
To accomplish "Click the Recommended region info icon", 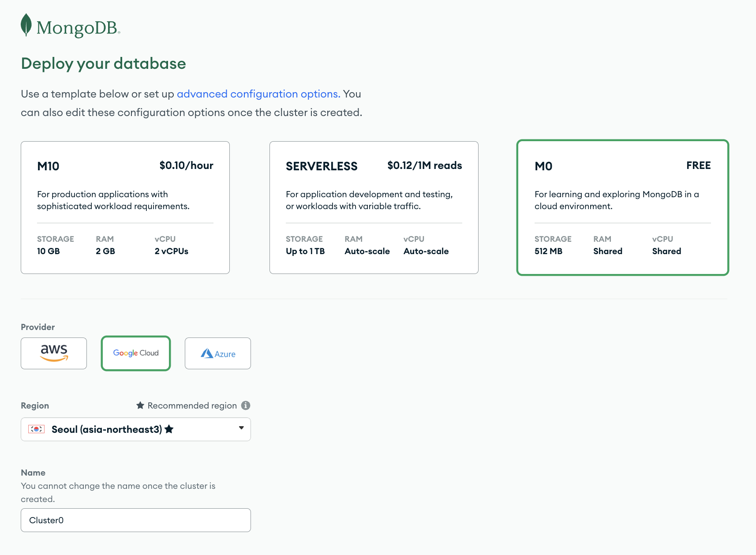I will tap(246, 405).
